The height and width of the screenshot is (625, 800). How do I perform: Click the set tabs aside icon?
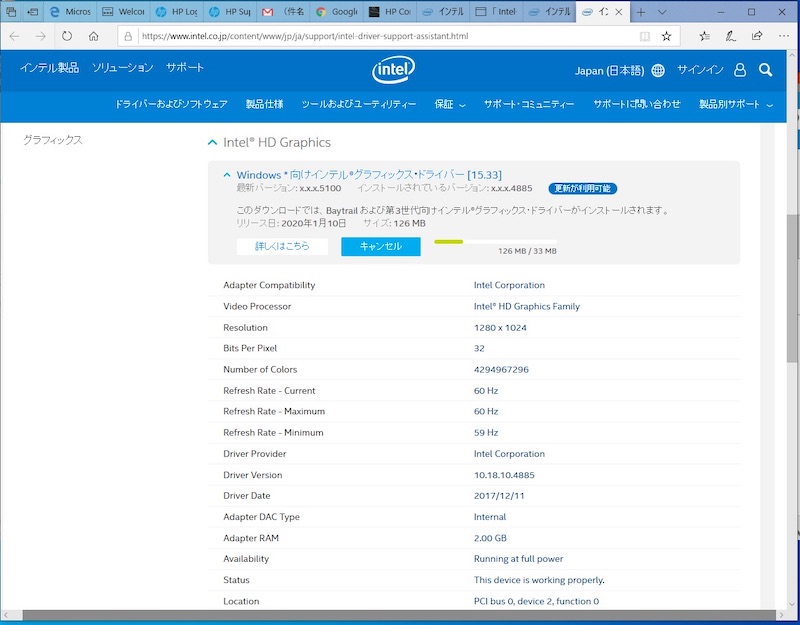(x=33, y=12)
